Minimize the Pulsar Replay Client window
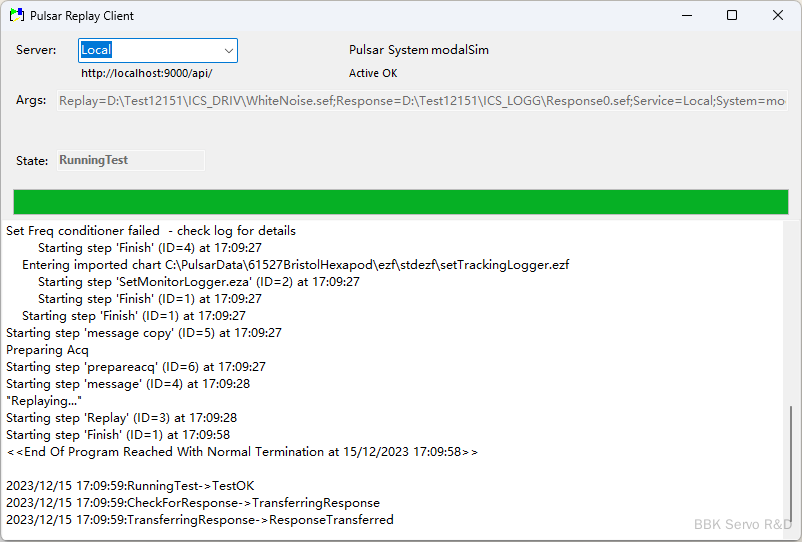The image size is (802, 542). pyautogui.click(x=686, y=16)
